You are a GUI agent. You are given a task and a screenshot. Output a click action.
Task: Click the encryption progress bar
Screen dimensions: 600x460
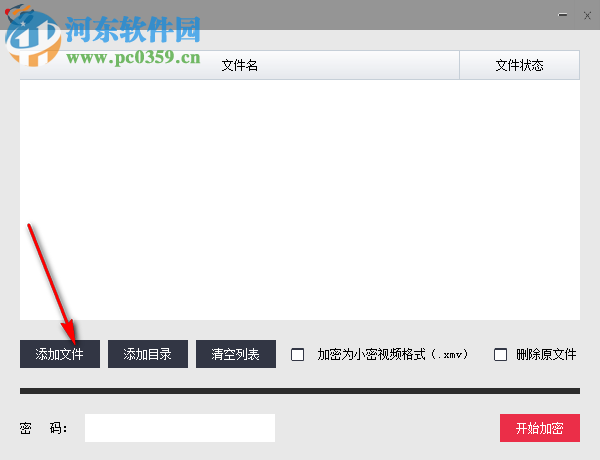(300, 391)
